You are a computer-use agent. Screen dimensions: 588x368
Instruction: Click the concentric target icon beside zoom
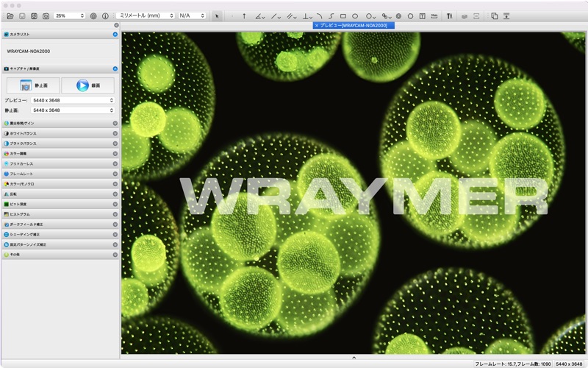(93, 15)
